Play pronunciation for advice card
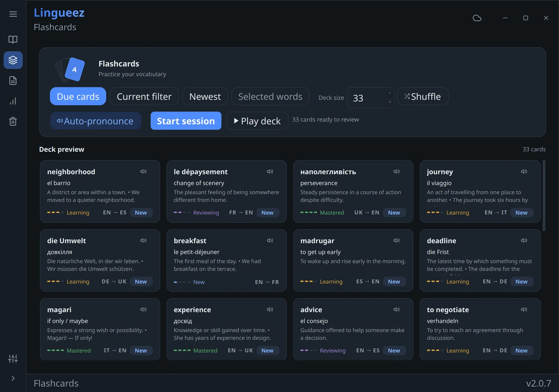Screen dimensions: 559x392 (396, 310)
